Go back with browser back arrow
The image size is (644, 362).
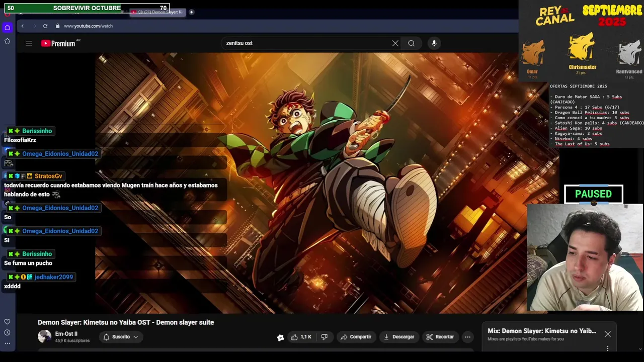pyautogui.click(x=22, y=26)
